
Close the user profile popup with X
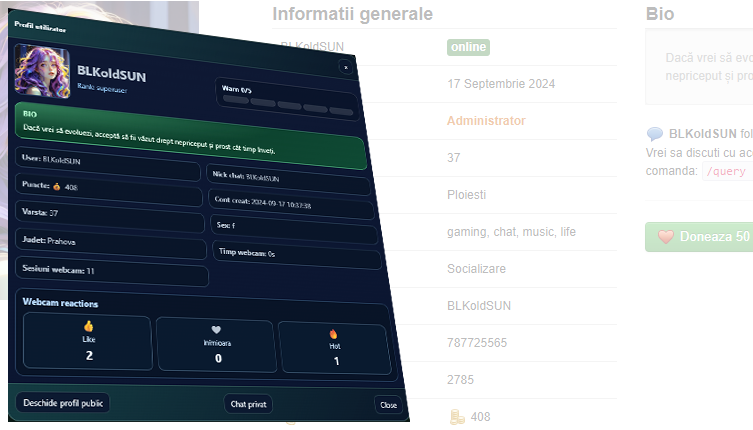(346, 67)
